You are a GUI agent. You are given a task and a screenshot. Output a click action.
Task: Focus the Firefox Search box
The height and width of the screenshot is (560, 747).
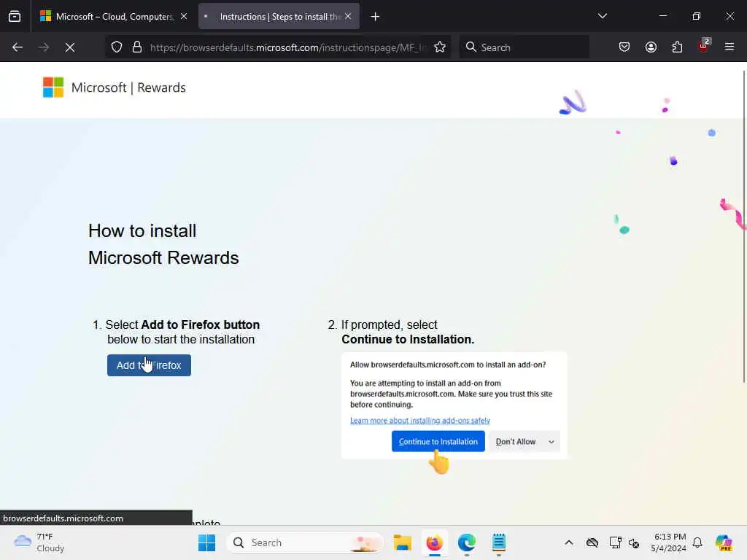click(525, 47)
